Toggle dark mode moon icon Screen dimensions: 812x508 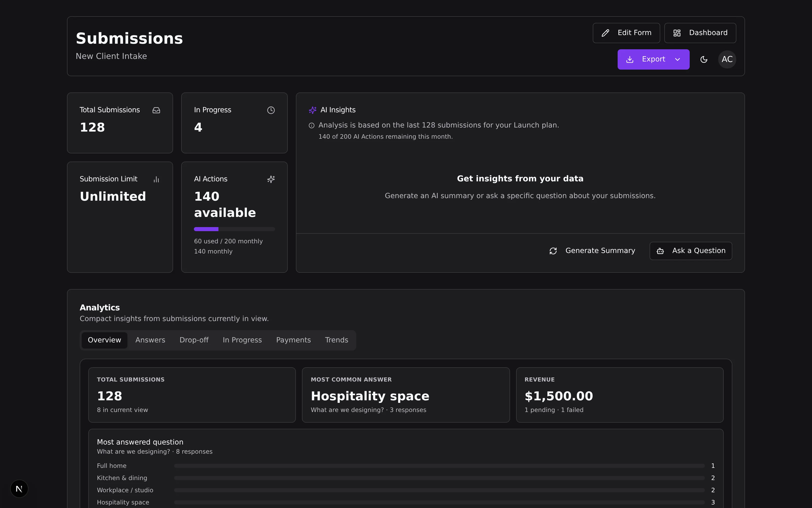coord(704,59)
